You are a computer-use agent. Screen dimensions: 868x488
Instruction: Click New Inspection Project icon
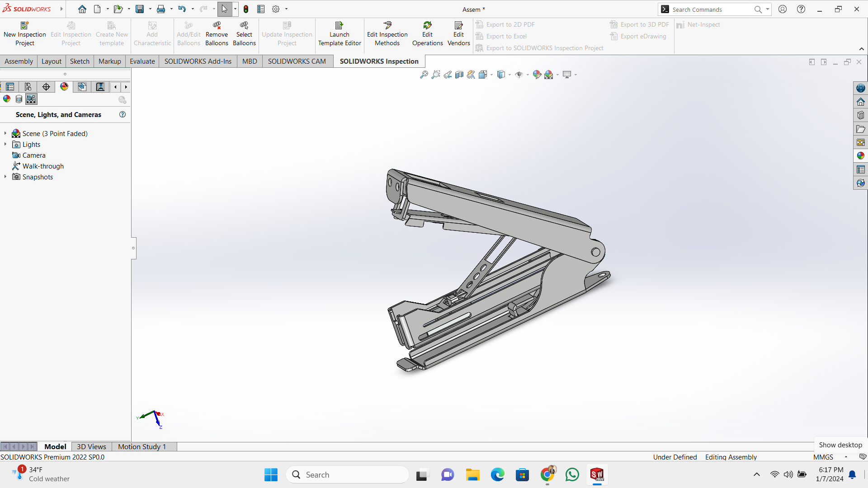[24, 26]
